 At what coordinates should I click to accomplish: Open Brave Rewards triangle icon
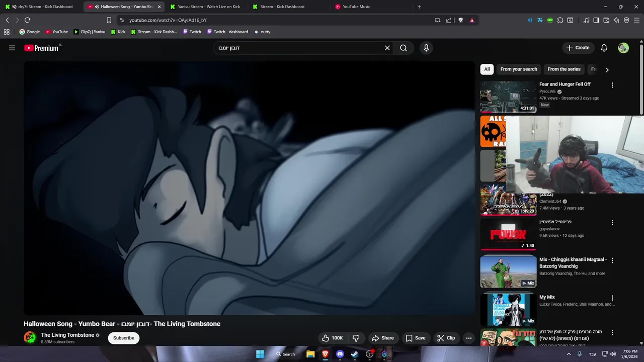472,20
